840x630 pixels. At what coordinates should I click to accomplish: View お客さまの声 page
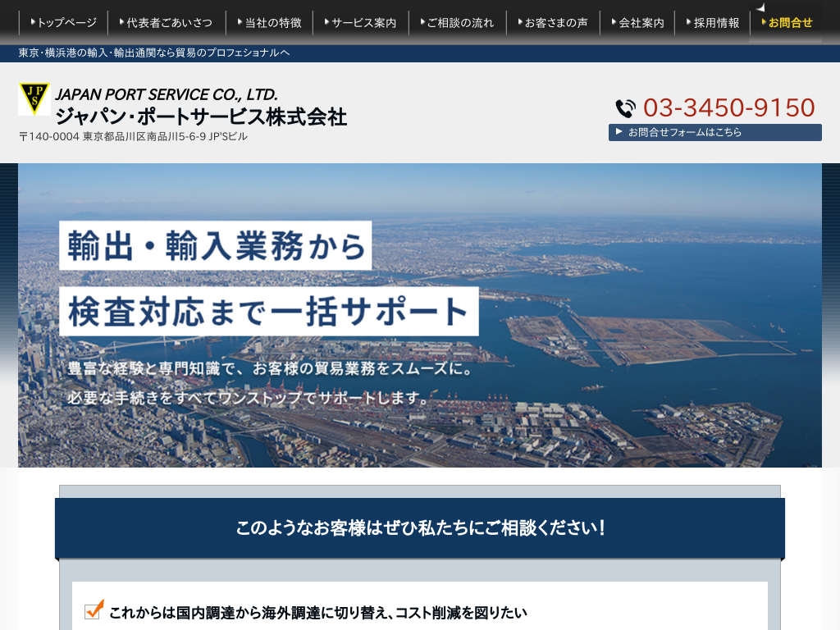click(x=552, y=23)
